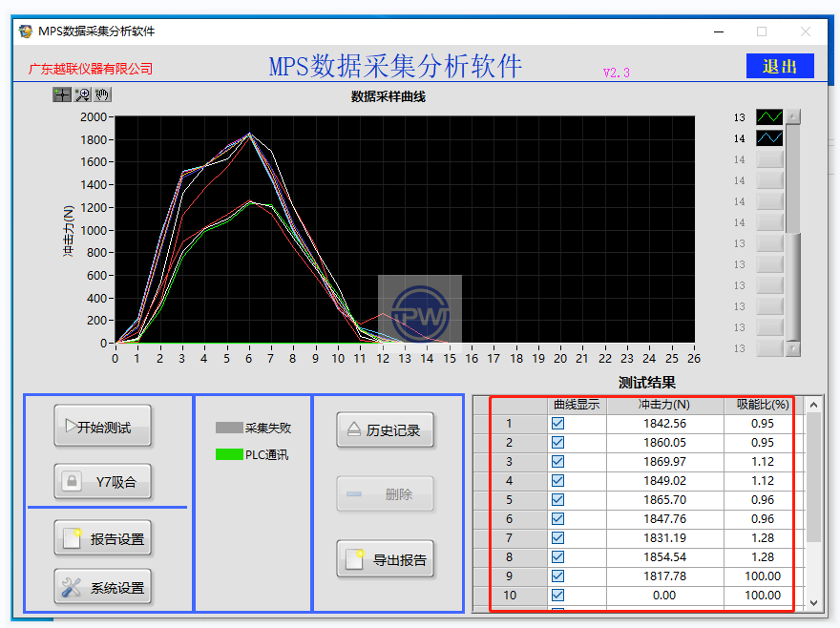This screenshot has height=628, width=840.
Task: Open 报告设置 report settings
Action: click(102, 539)
